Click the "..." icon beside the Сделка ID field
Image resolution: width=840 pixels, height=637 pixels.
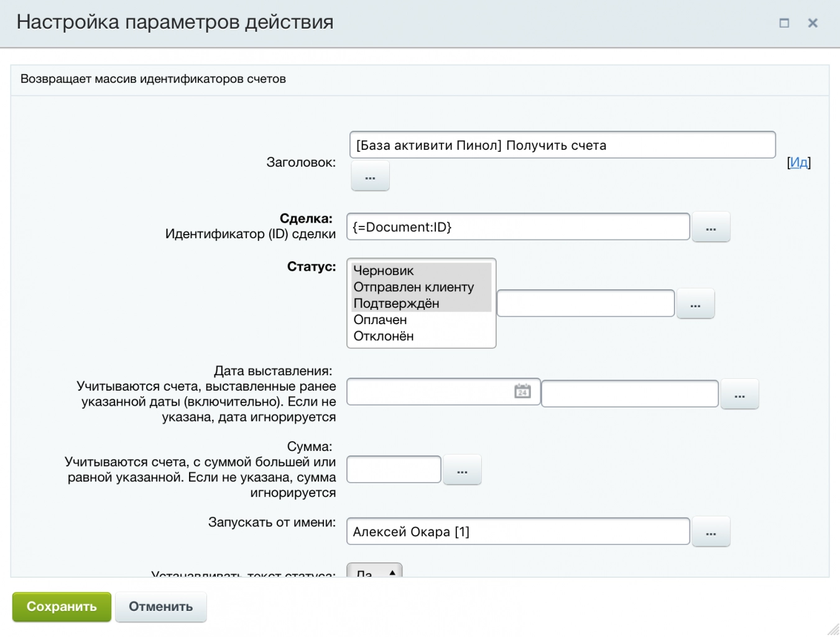coord(711,226)
